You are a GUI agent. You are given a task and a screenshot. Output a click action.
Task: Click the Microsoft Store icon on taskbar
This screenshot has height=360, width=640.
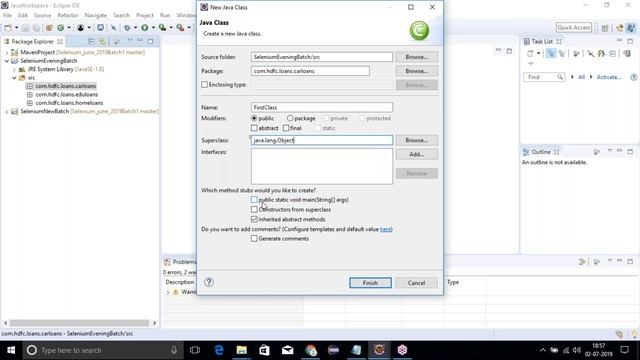[264, 350]
